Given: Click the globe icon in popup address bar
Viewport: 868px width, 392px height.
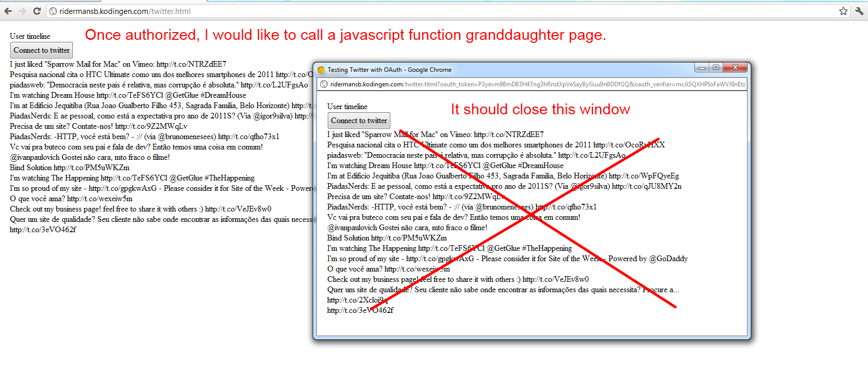Looking at the screenshot, I should click(324, 84).
